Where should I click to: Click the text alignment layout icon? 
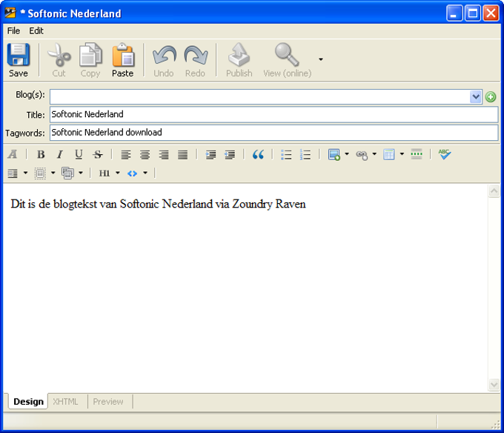point(13,173)
